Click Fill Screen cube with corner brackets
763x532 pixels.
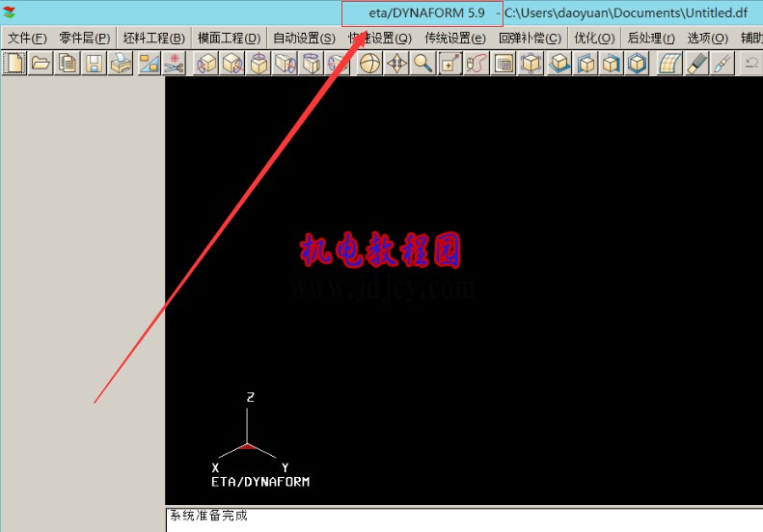(x=531, y=64)
